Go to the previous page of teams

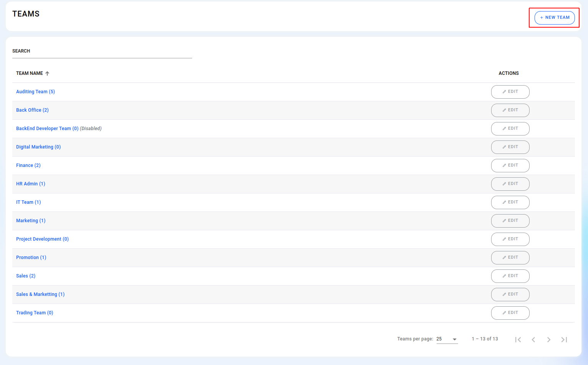533,339
